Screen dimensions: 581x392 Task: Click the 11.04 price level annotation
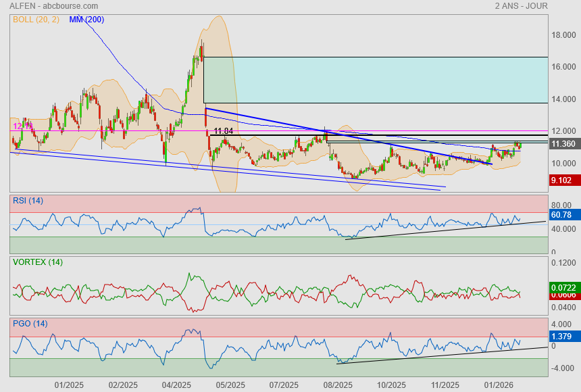click(x=223, y=131)
